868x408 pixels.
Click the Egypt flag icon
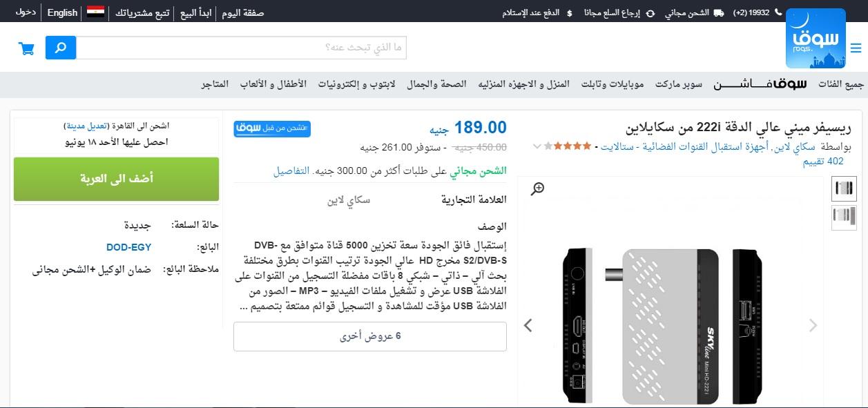tap(95, 12)
